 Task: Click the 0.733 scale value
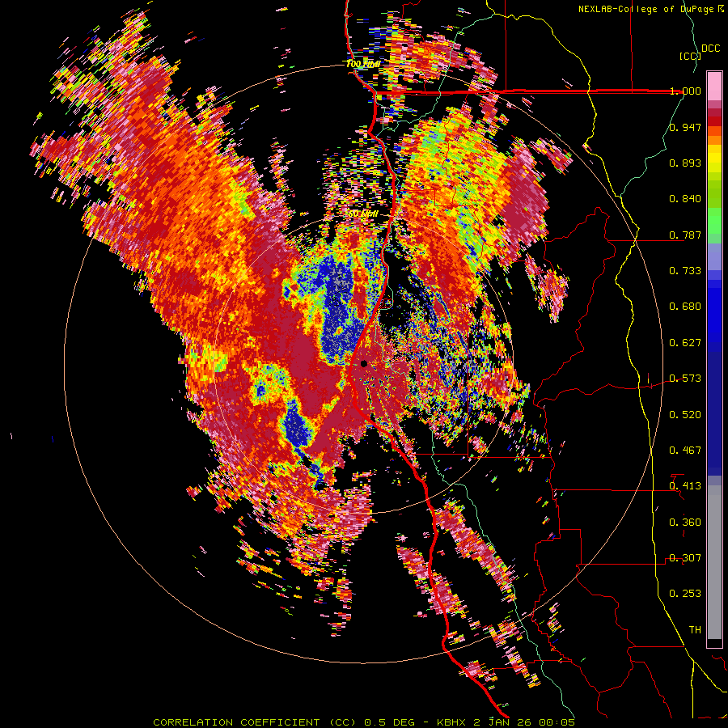pos(685,271)
